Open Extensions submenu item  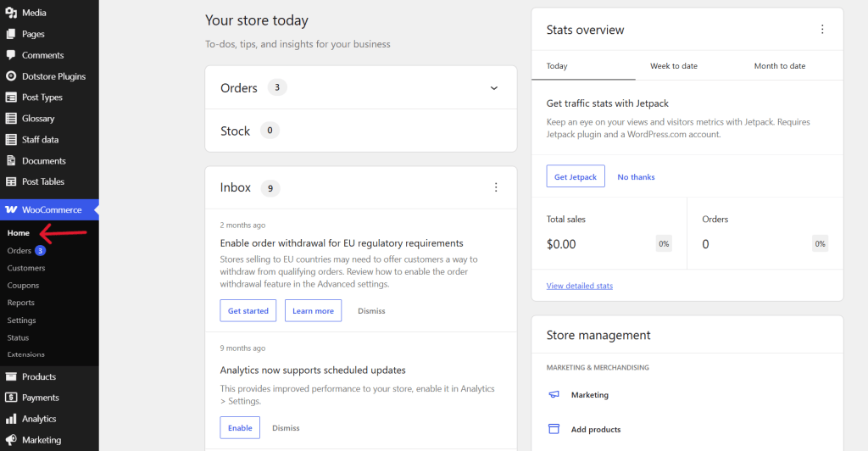point(26,354)
